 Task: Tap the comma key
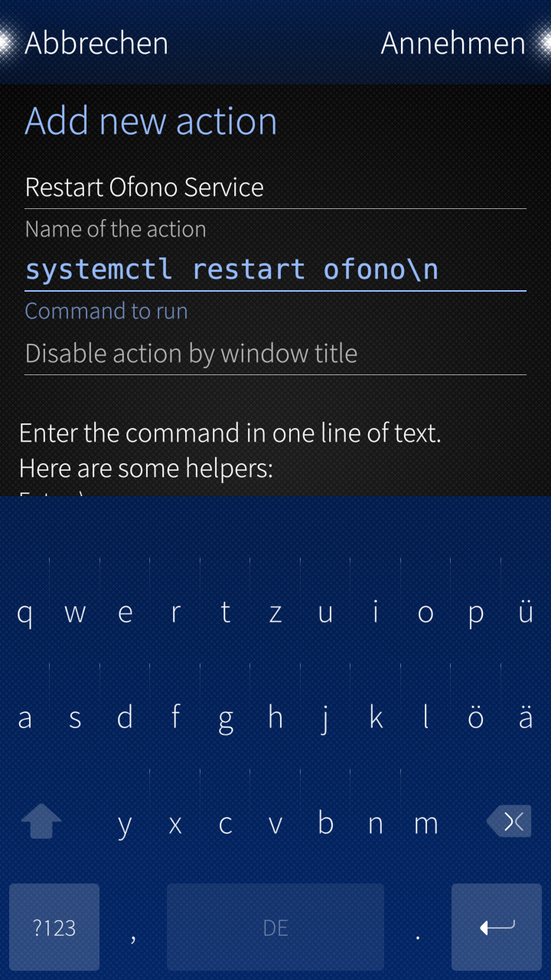133,927
